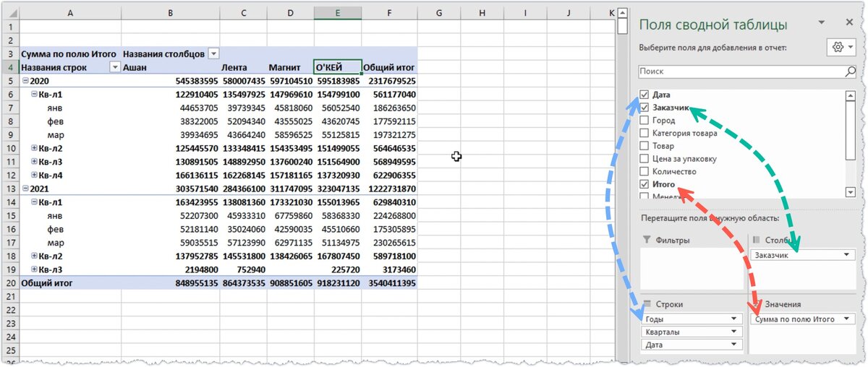Select the Общий итог column header cell
The width and height of the screenshot is (868, 367).
point(390,67)
